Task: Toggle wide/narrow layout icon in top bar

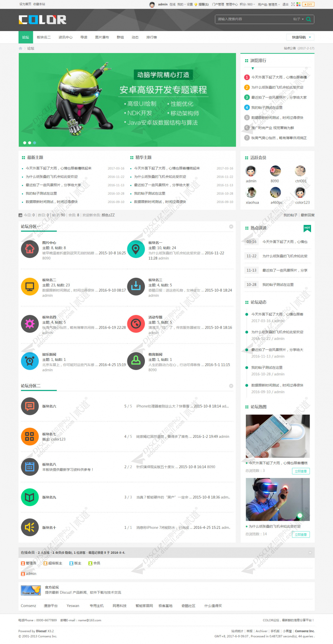Action: (x=293, y=4)
